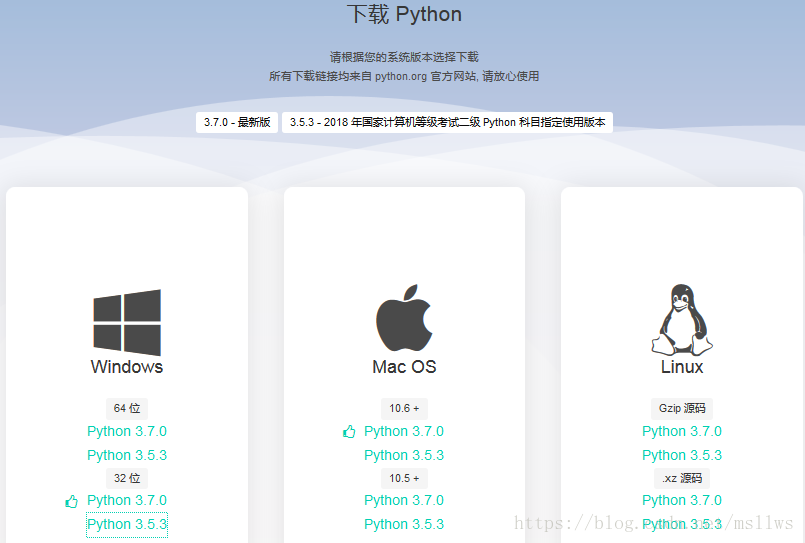Image resolution: width=805 pixels, height=543 pixels.
Task: Click the 10.6 + label under Mac OS
Action: coord(404,409)
